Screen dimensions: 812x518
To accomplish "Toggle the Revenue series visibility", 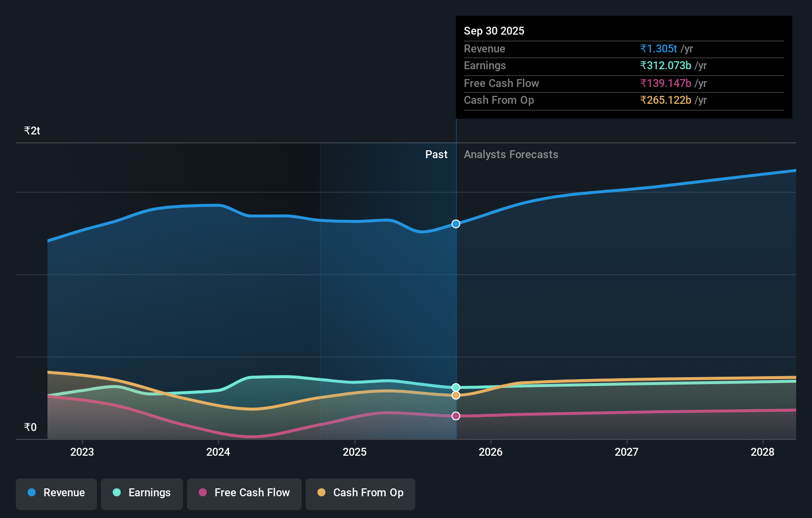I will [x=56, y=493].
